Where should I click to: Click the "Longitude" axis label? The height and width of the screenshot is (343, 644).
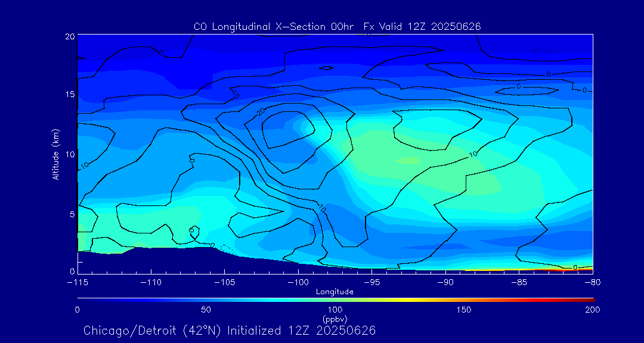(x=335, y=292)
